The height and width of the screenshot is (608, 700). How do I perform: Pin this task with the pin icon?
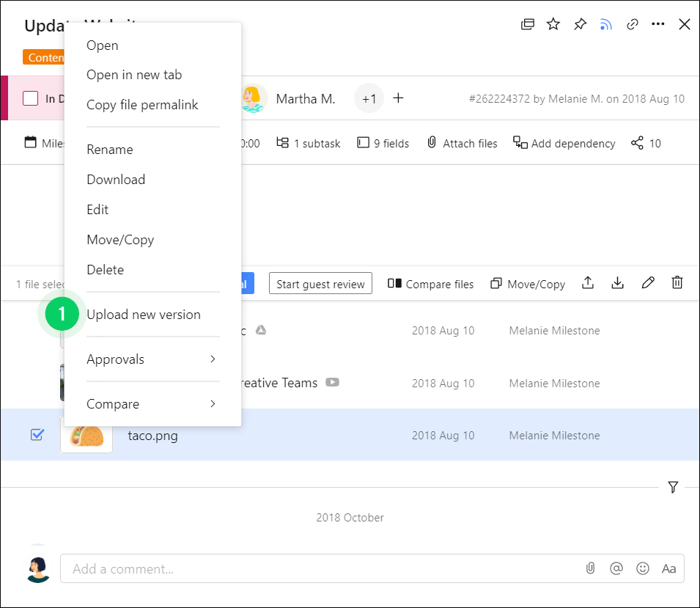click(580, 24)
